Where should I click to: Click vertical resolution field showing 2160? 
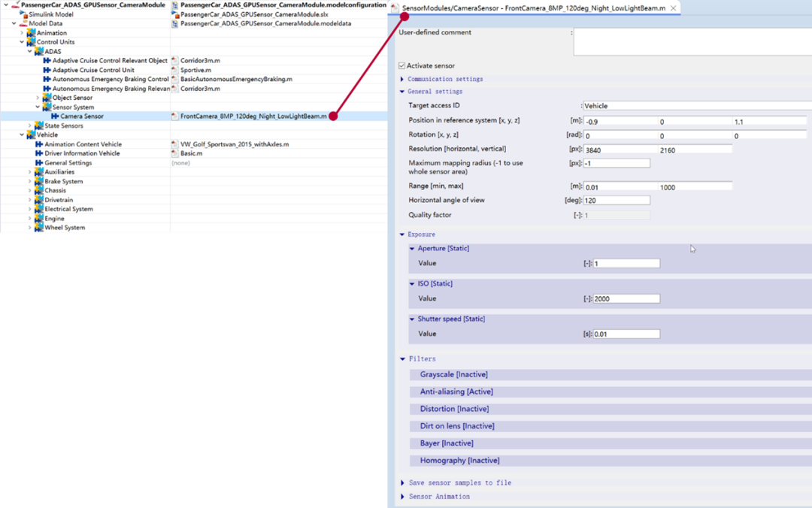coord(695,150)
